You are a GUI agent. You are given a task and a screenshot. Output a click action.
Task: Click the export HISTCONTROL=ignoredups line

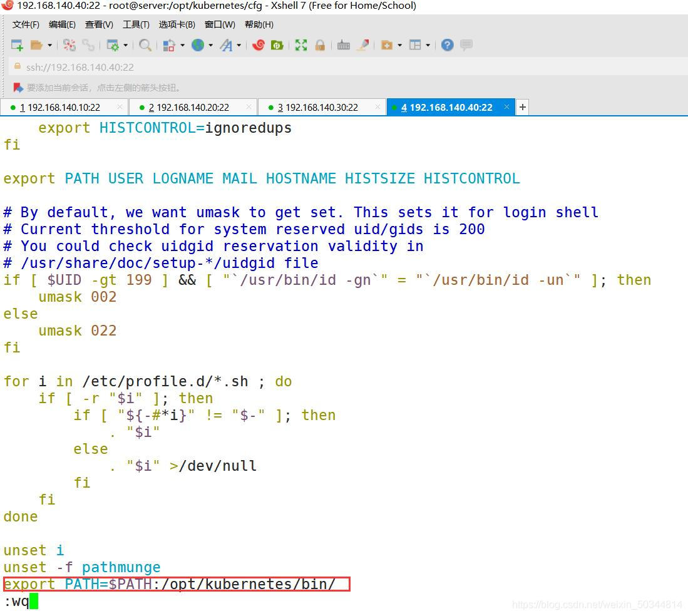point(165,128)
